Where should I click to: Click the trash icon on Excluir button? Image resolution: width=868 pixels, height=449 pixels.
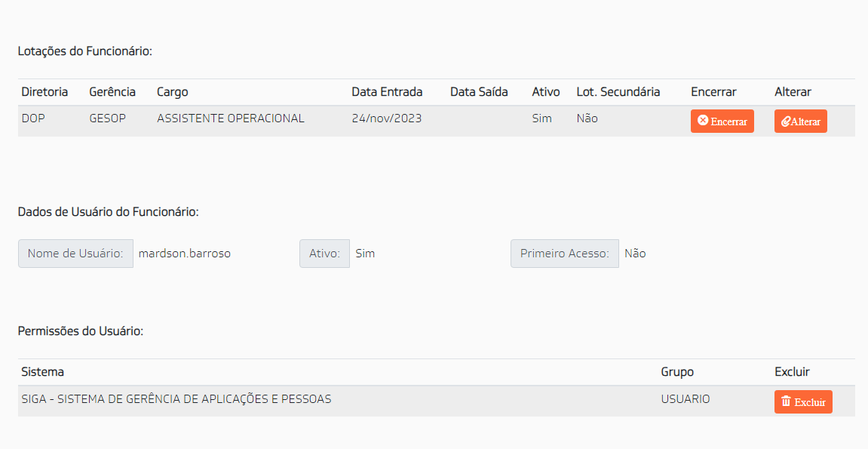[786, 401]
